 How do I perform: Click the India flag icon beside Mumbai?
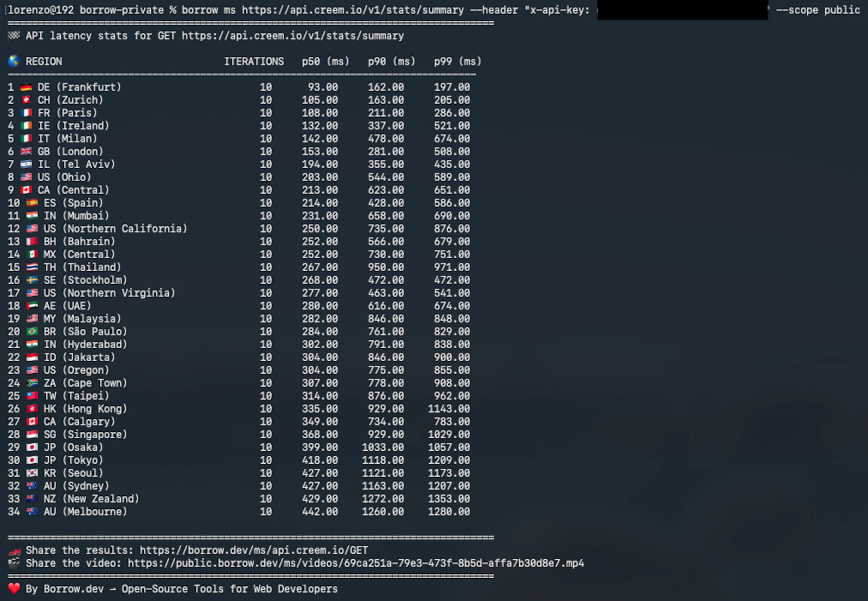(32, 216)
